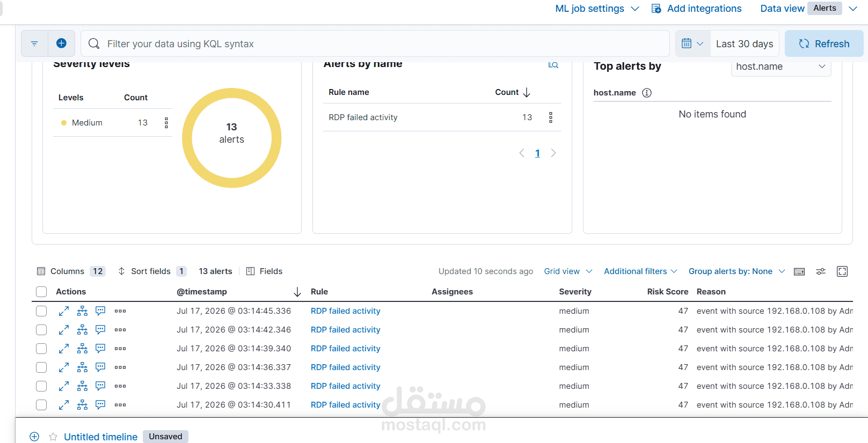Click the yellow severity donut chart ring
868x443 pixels.
click(x=232, y=93)
